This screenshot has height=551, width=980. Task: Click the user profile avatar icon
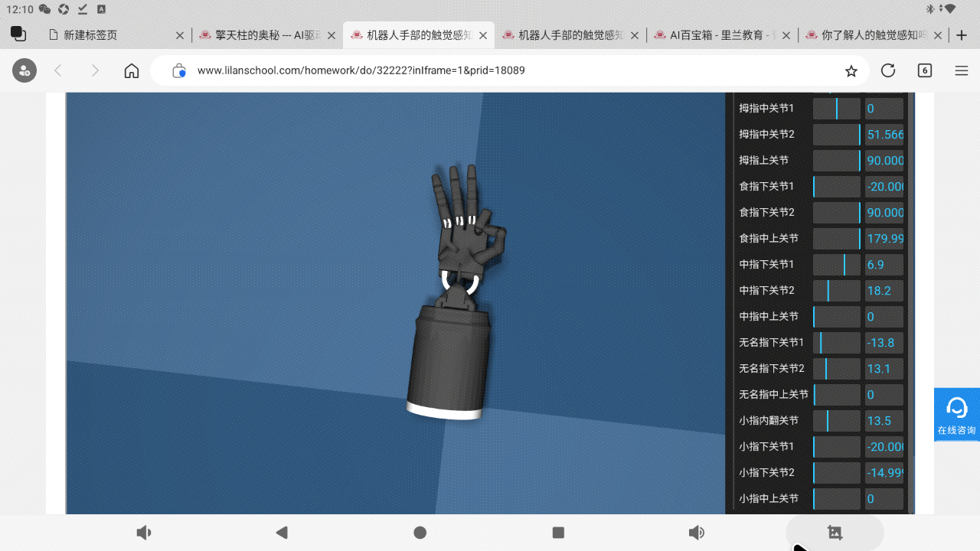pyautogui.click(x=24, y=71)
